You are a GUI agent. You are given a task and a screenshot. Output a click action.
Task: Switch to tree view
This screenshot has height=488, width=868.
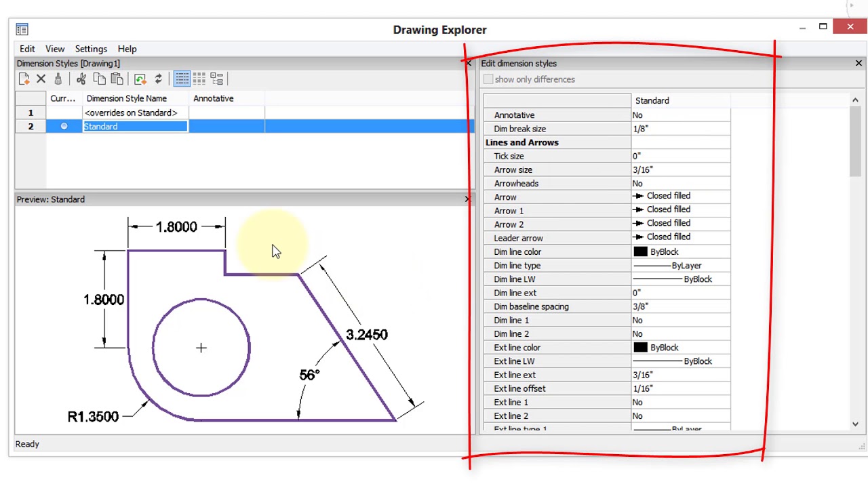point(217,79)
